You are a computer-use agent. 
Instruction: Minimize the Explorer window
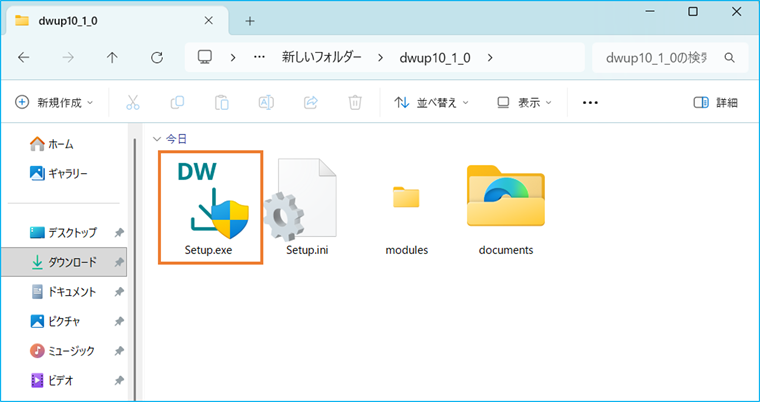(650, 12)
